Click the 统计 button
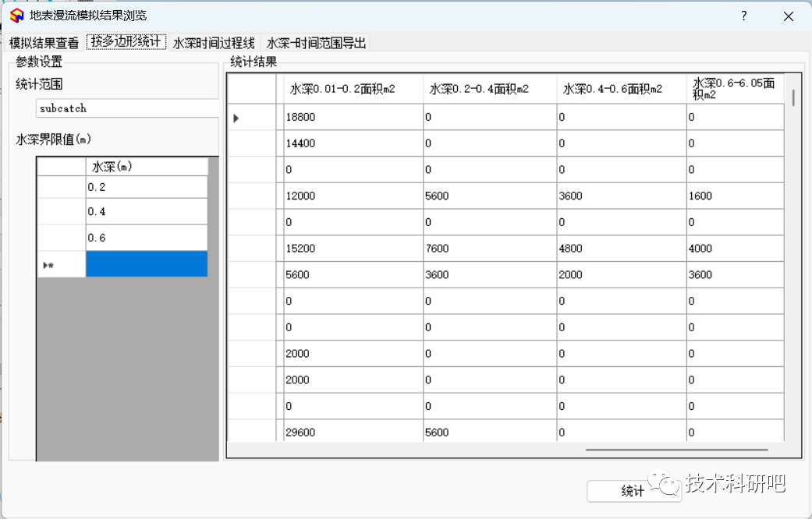The height and width of the screenshot is (519, 812). [x=634, y=491]
